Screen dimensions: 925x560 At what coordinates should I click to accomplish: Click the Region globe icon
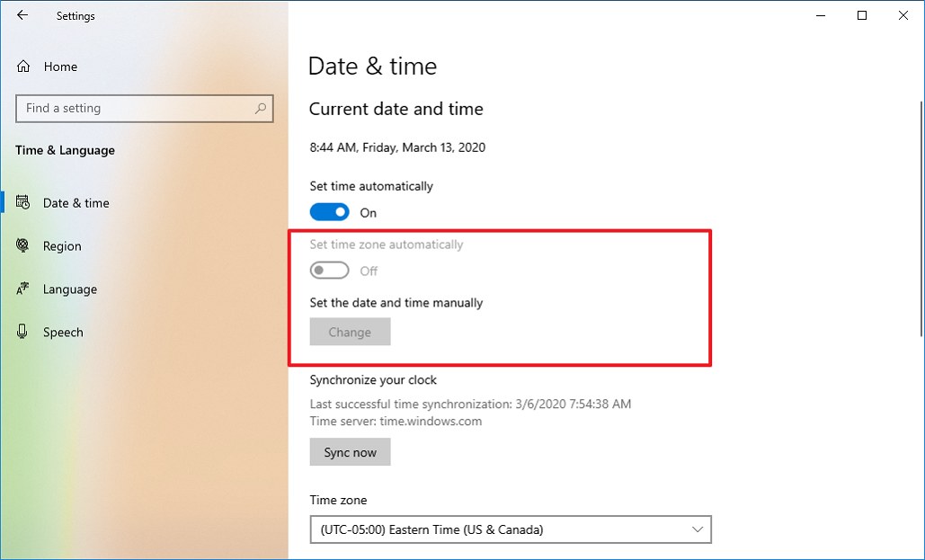[23, 245]
